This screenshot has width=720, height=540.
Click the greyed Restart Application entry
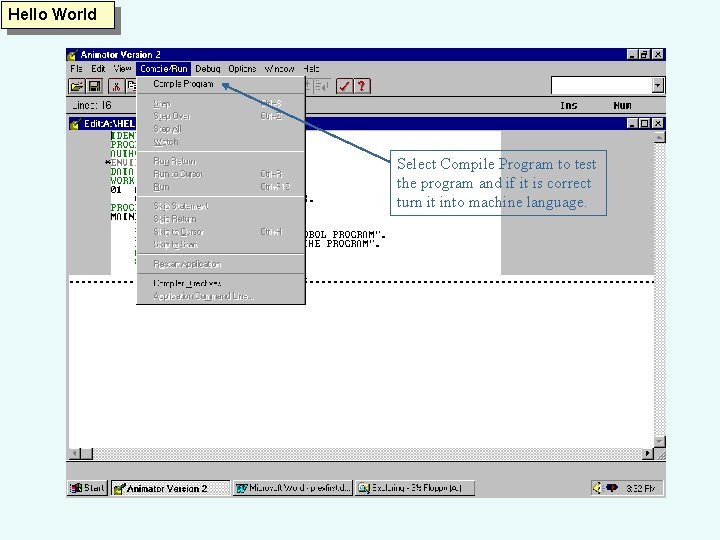click(221, 264)
